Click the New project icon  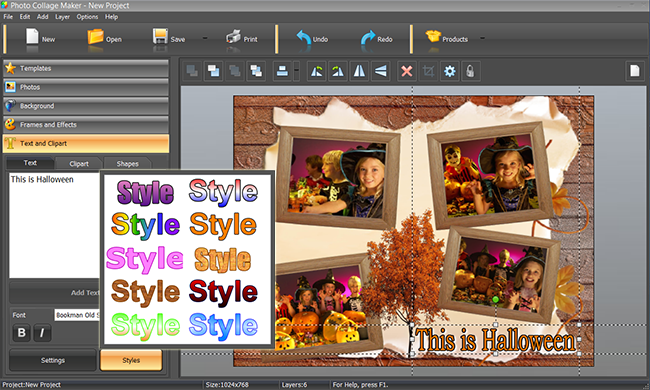click(32, 37)
